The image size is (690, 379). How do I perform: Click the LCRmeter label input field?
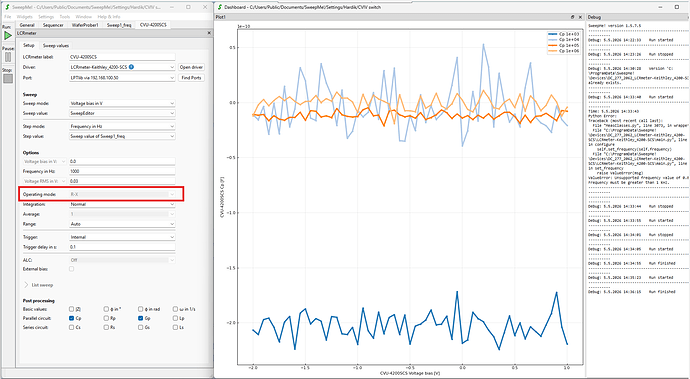(122, 57)
